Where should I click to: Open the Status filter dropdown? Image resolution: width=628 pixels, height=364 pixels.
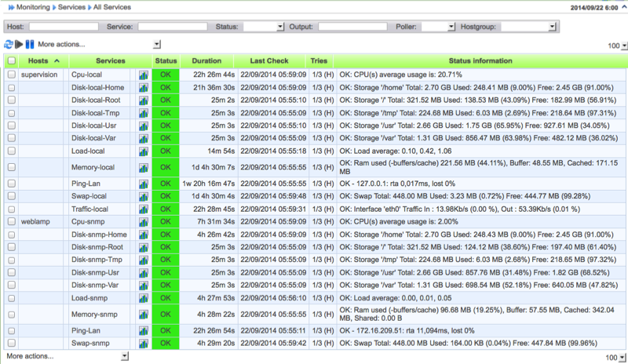[x=264, y=27]
